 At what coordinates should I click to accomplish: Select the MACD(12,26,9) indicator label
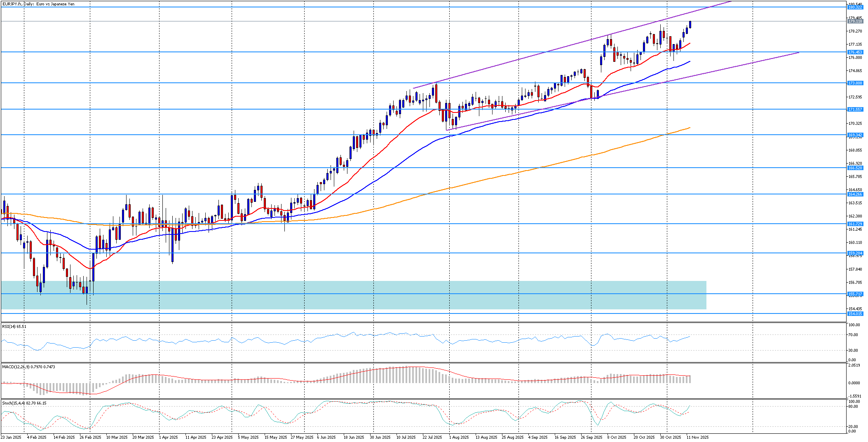29,367
